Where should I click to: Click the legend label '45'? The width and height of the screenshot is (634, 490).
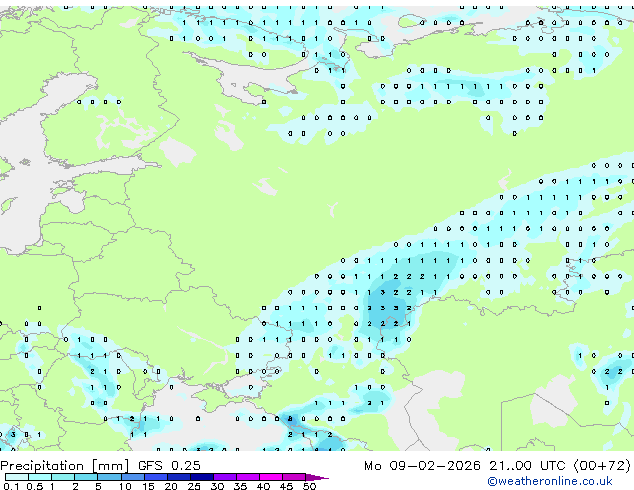[286, 486]
